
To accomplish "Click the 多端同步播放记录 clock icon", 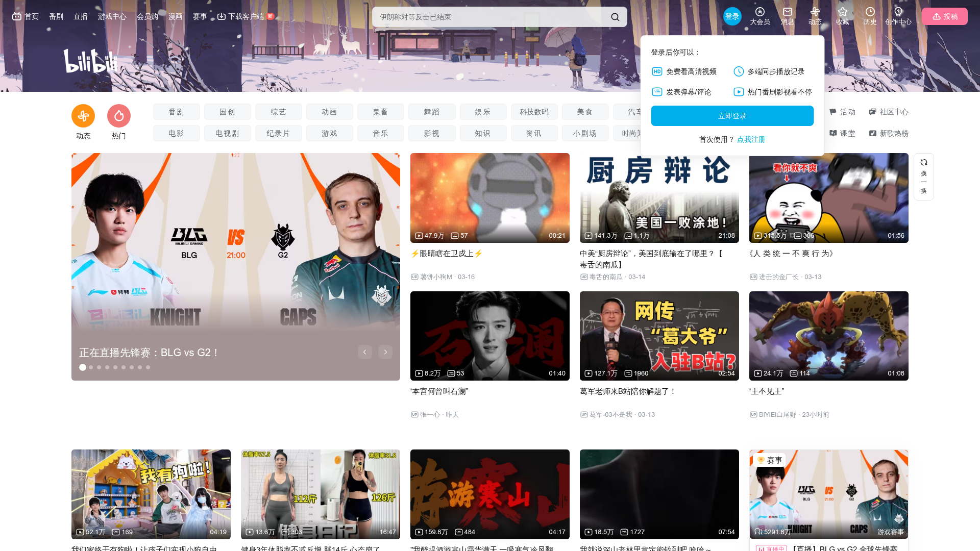I will pyautogui.click(x=739, y=71).
